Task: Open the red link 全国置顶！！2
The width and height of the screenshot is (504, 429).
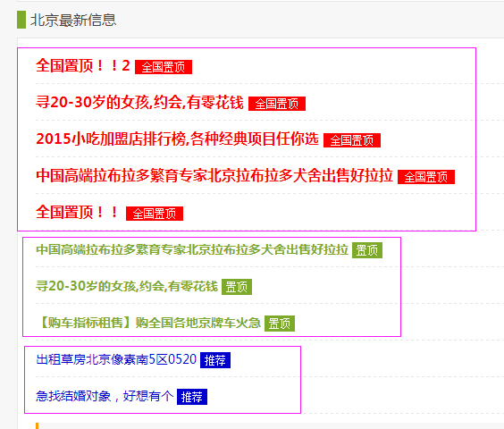Action: coord(83,66)
